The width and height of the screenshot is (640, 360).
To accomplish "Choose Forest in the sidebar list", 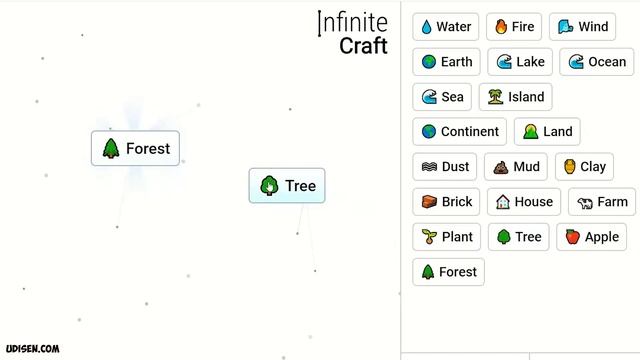I will point(449,272).
